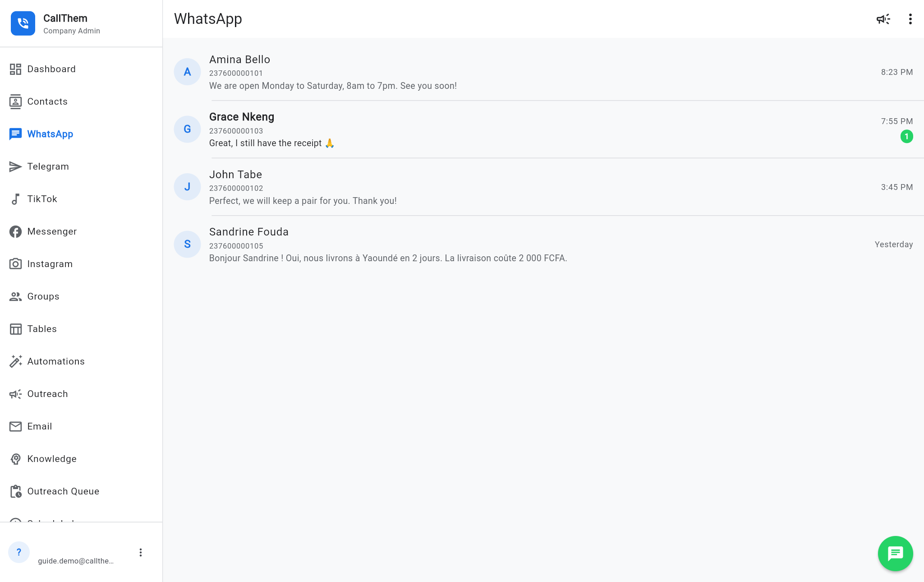Open the Groups people icon
The height and width of the screenshot is (582, 924).
click(x=15, y=296)
